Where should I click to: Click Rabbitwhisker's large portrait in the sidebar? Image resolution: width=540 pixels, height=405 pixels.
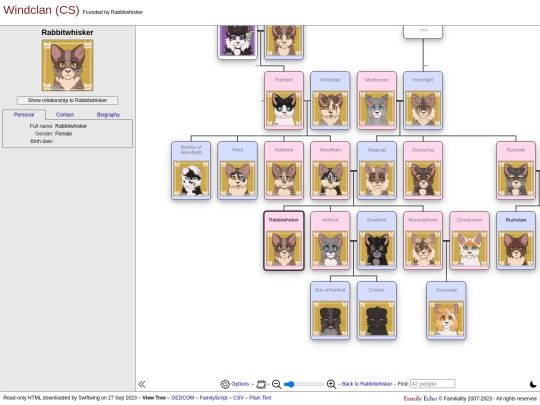coord(68,65)
